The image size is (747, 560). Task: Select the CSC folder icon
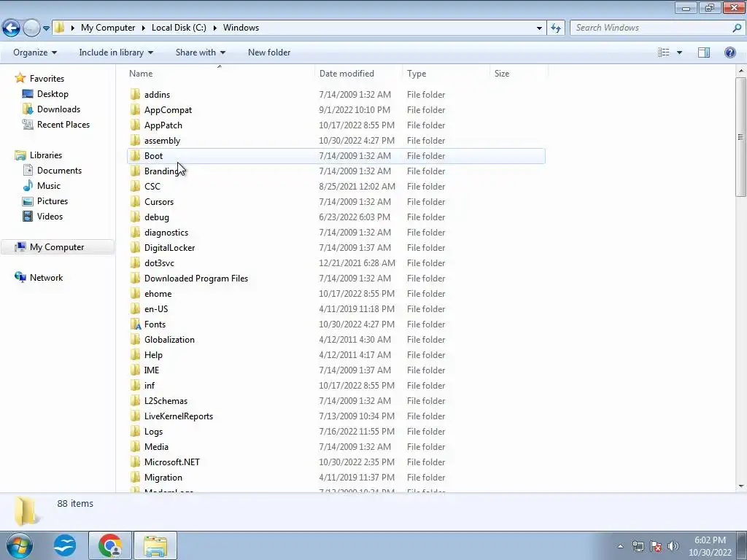click(135, 186)
